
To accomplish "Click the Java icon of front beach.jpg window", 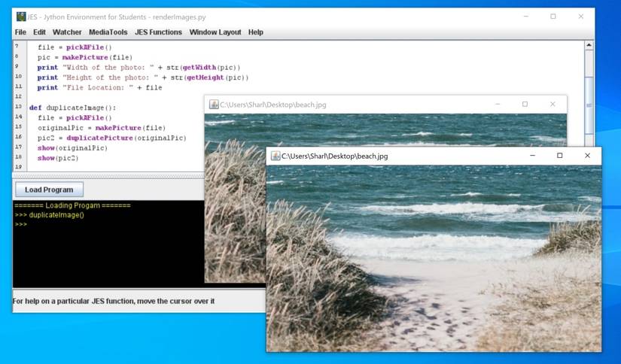I will (x=275, y=156).
